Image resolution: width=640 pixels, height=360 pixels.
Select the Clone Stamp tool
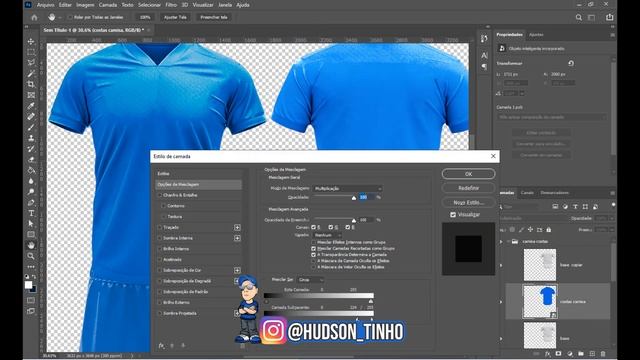[31, 138]
